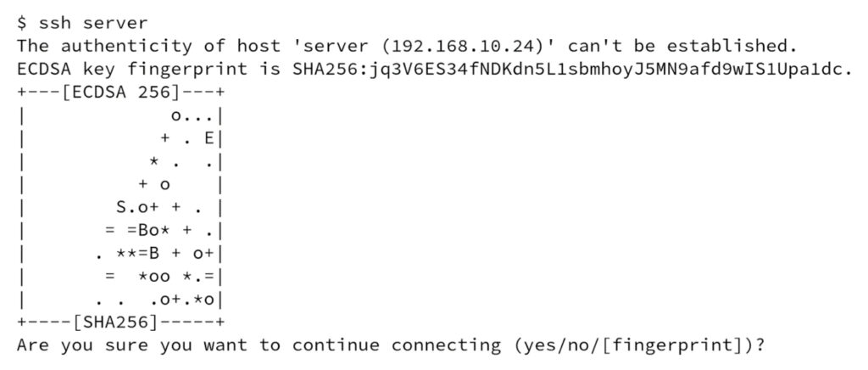Click the [SHA256] randomart footer label
Screen dimensions: 868x370
click(x=115, y=322)
